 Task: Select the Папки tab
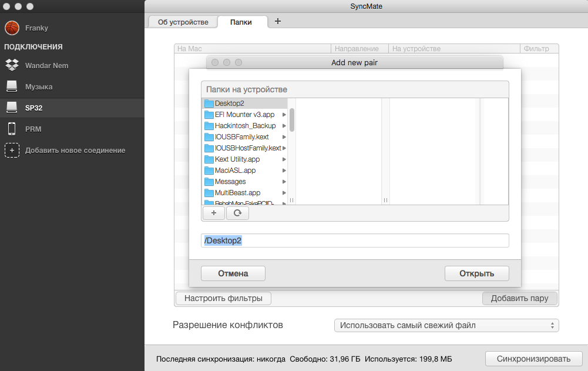[x=241, y=22]
